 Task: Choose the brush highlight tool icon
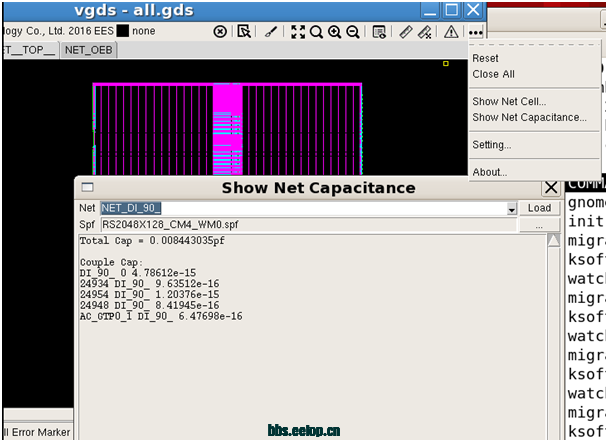click(271, 31)
